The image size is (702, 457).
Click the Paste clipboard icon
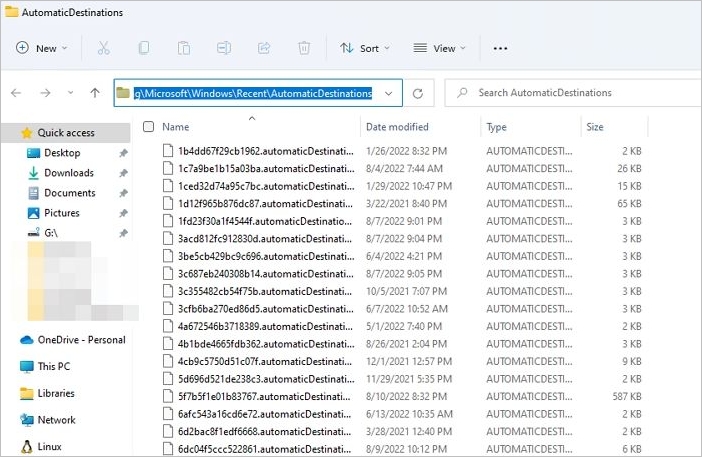[x=184, y=48]
